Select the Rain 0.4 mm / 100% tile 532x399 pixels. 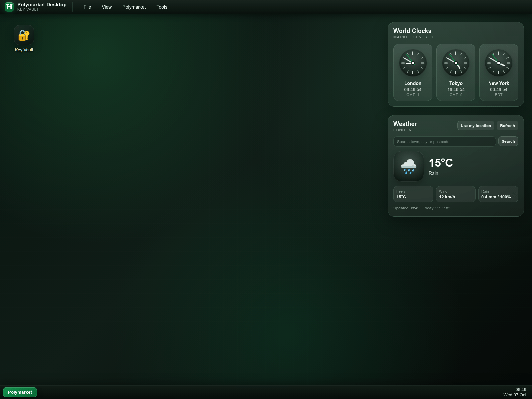pyautogui.click(x=498, y=194)
